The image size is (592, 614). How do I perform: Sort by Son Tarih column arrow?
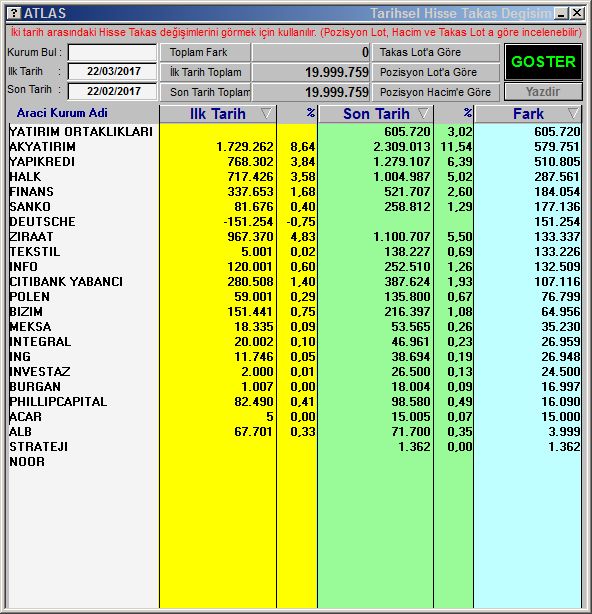coord(423,114)
